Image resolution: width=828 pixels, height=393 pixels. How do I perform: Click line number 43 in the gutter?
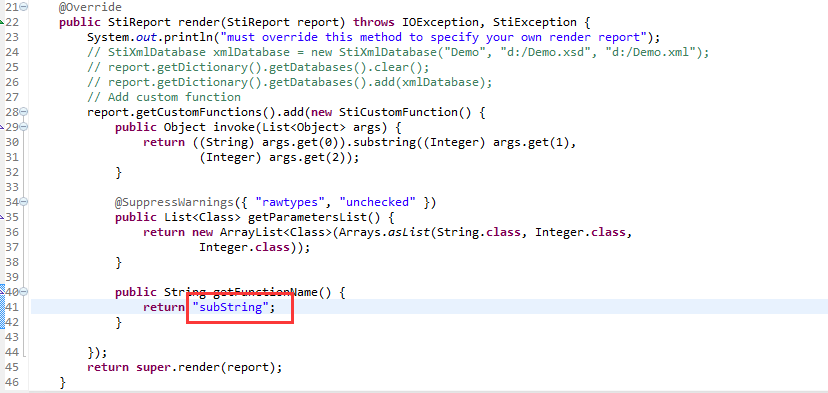point(12,336)
